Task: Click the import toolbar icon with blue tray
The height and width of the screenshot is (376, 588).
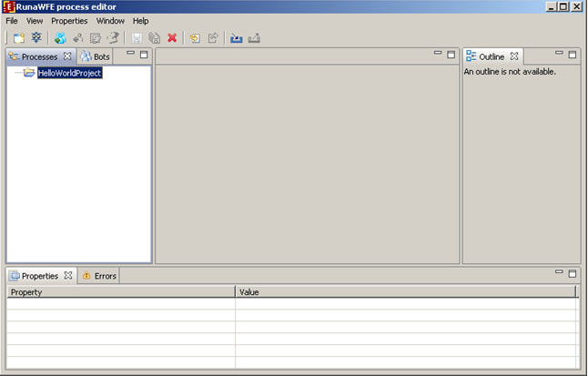Action: pos(237,38)
